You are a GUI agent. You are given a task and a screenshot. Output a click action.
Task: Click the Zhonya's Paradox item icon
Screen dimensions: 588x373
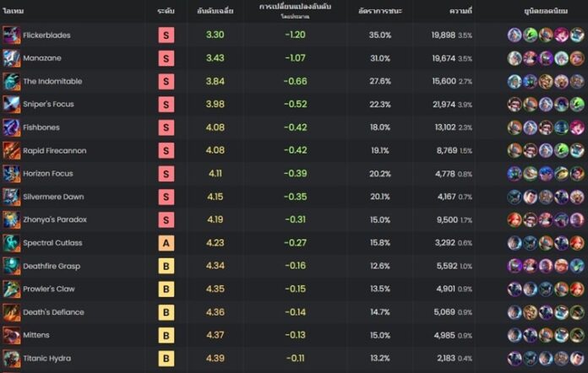pos(12,219)
